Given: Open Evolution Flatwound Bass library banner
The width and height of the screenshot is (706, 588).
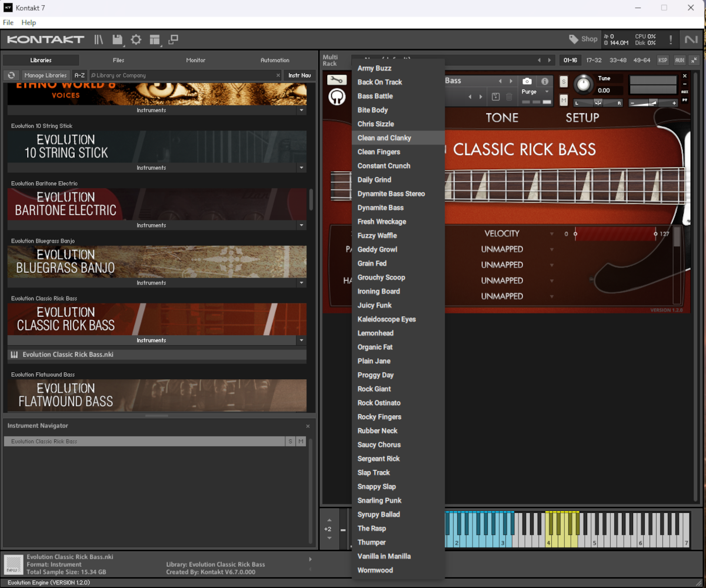Looking at the screenshot, I should 157,395.
